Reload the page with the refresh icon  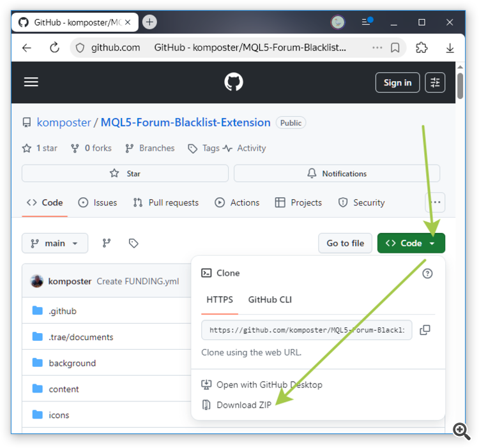tap(55, 48)
